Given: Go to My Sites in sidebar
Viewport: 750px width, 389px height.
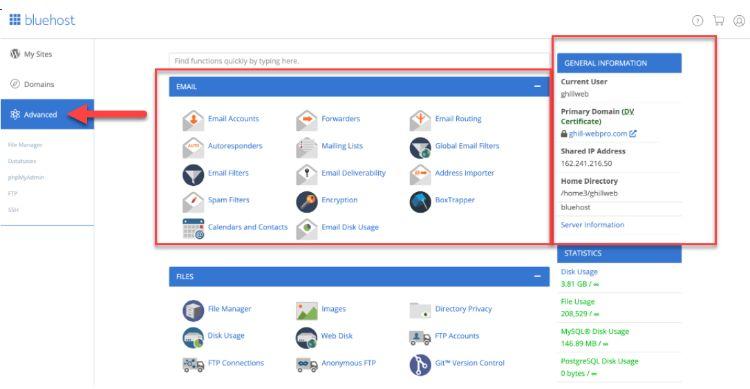Looking at the screenshot, I should coord(32,54).
